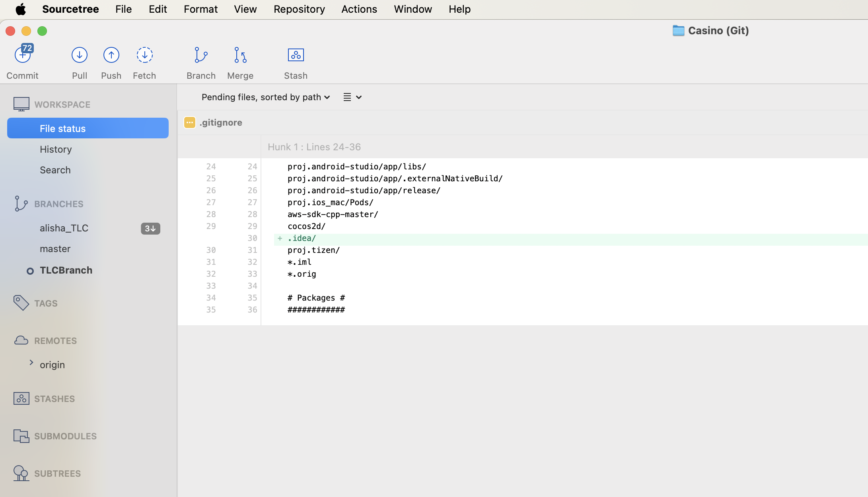Click the 3 behind badge on alisha_TLC
Screen dimensions: 868x497
point(150,228)
